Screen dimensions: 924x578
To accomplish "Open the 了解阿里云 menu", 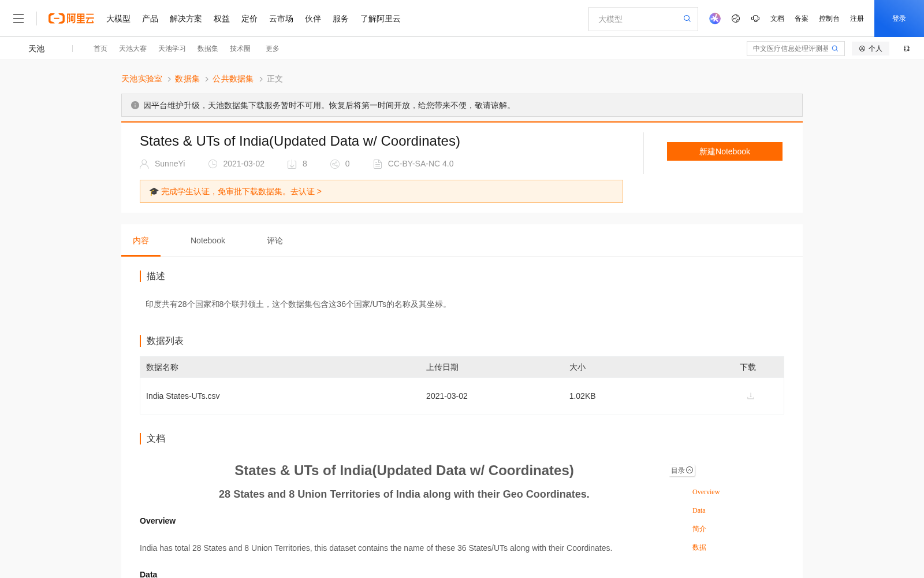I will [381, 18].
